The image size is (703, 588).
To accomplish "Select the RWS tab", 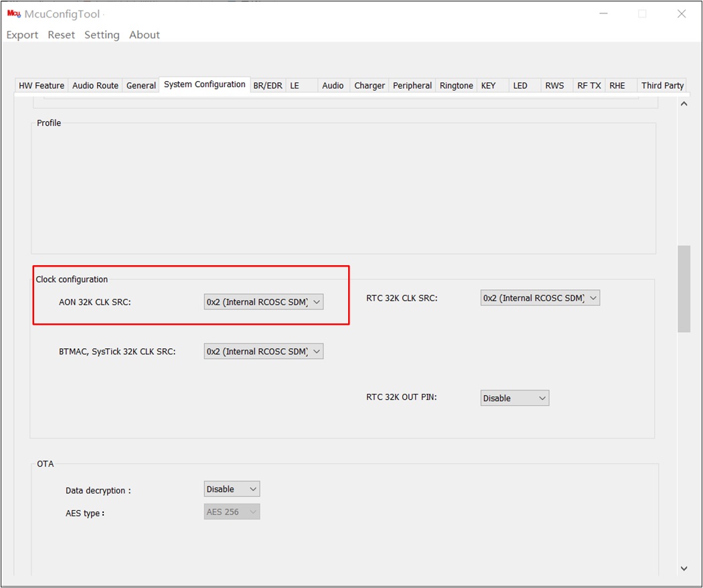I will 554,86.
